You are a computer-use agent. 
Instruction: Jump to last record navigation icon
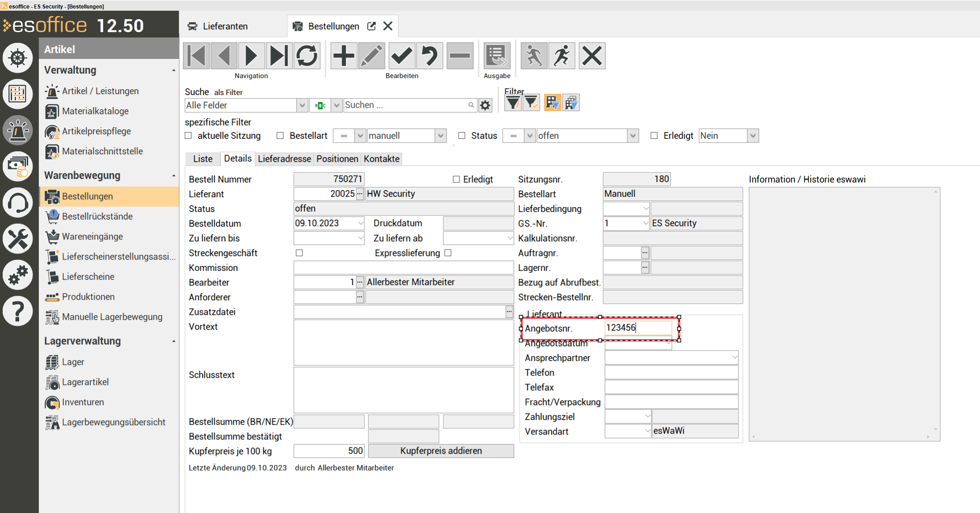279,56
